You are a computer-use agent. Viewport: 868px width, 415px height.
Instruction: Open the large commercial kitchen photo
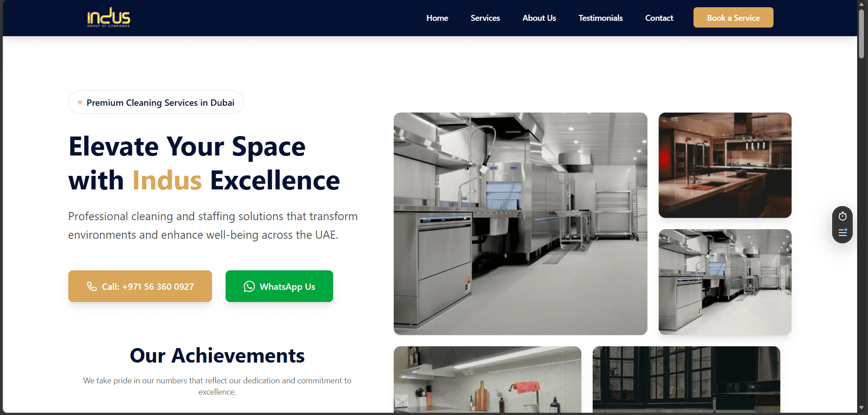[x=520, y=224]
